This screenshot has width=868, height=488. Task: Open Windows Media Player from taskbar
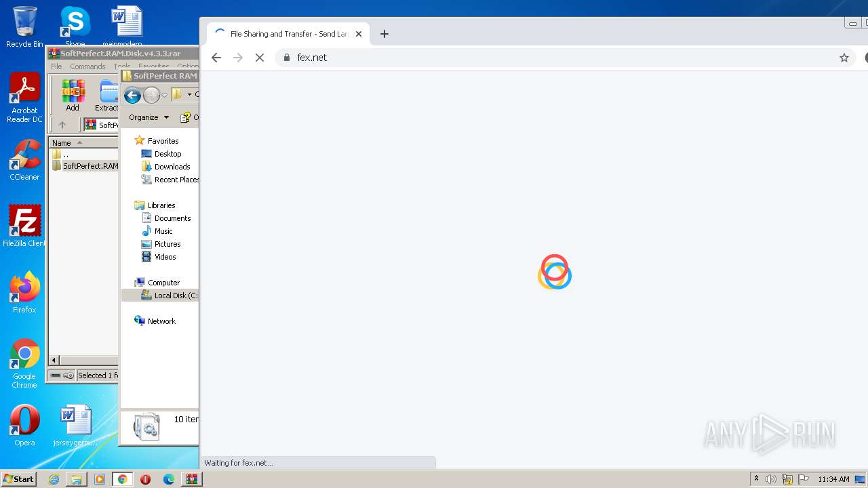click(x=100, y=479)
